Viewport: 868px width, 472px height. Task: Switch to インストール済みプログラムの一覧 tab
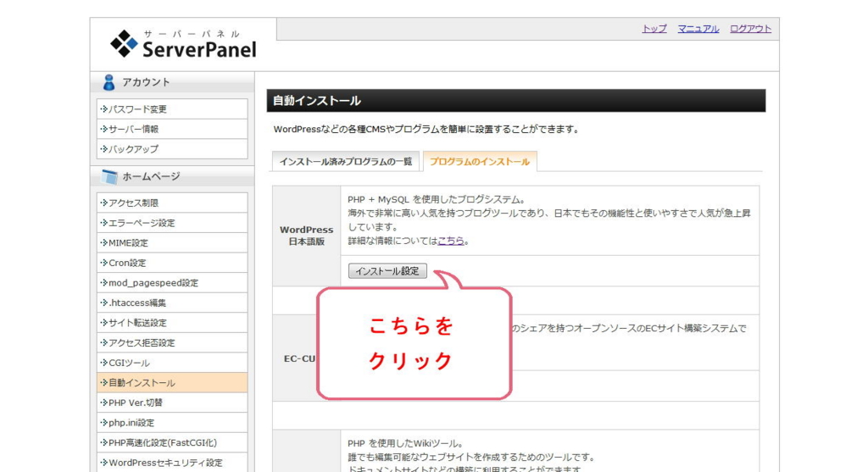(x=346, y=162)
